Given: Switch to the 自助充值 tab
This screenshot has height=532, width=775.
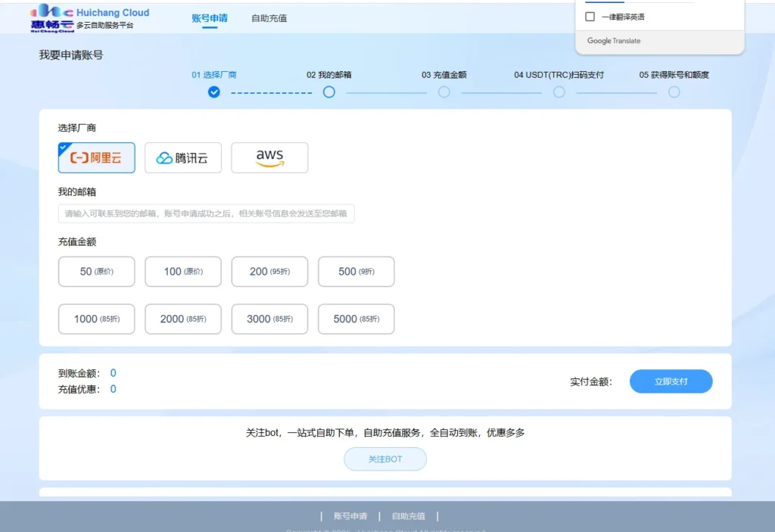Looking at the screenshot, I should click(x=269, y=18).
